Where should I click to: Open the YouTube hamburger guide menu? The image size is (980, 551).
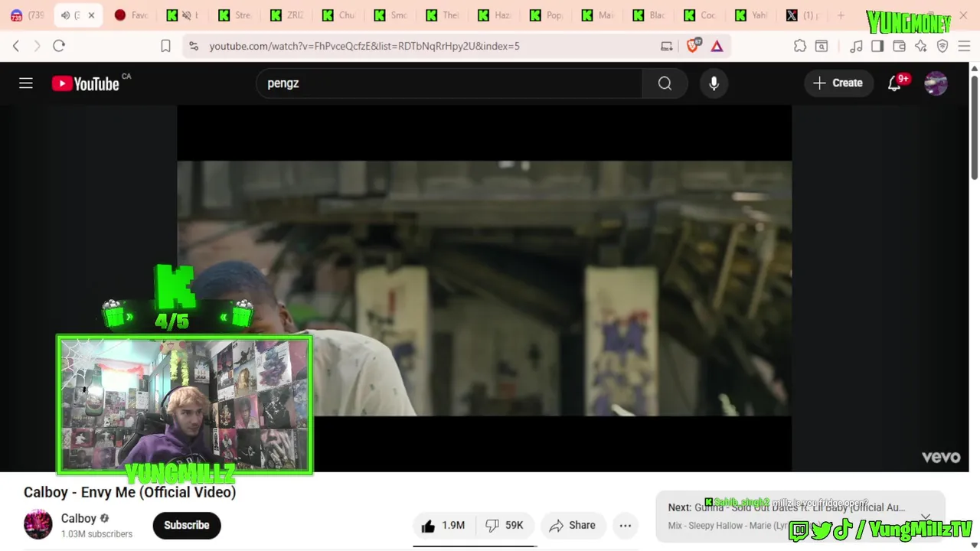point(26,83)
